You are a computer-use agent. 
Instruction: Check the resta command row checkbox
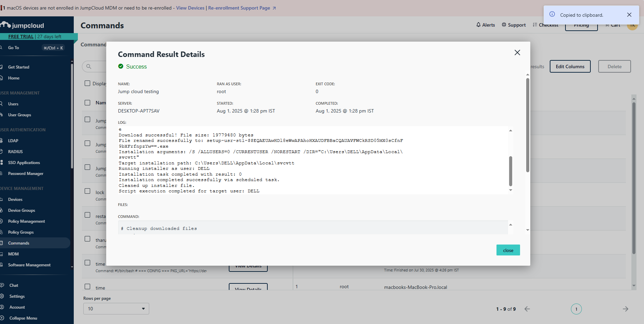[x=87, y=215]
